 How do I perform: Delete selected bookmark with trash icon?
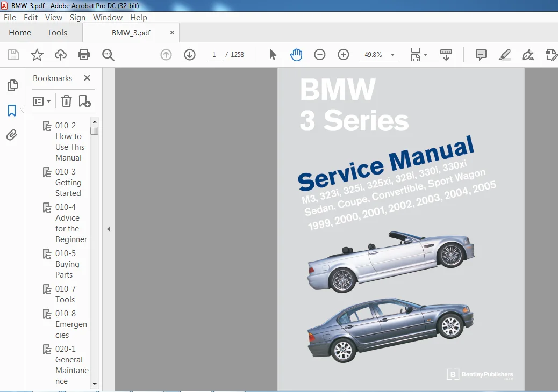click(x=66, y=101)
